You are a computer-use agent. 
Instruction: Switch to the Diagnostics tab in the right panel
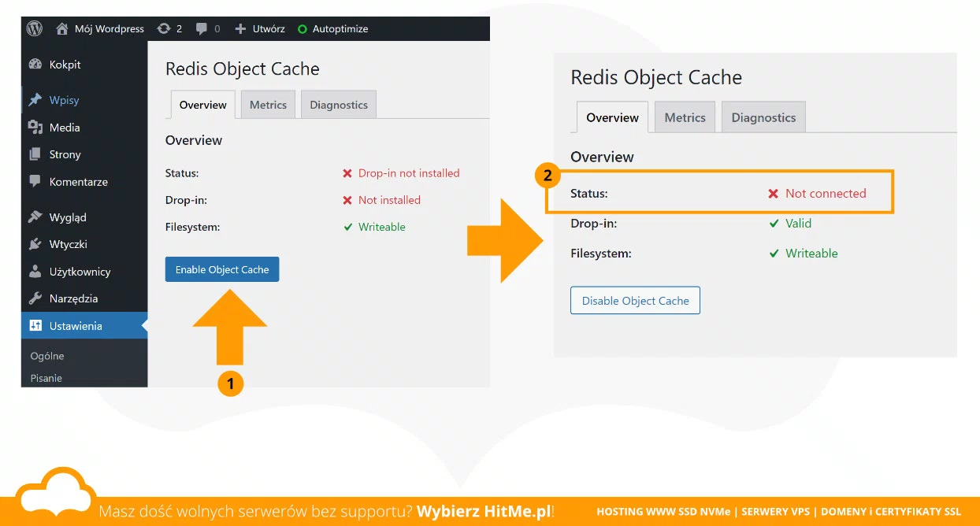(x=763, y=117)
